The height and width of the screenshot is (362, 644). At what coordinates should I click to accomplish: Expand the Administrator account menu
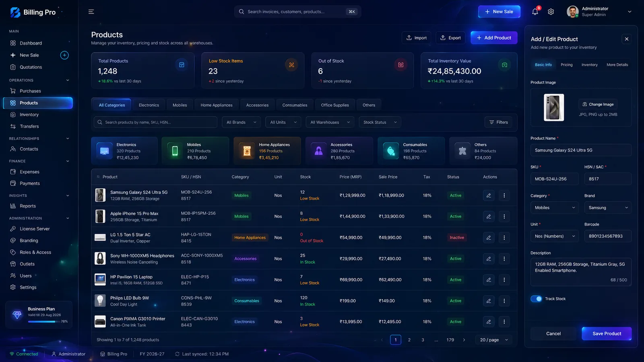[630, 12]
